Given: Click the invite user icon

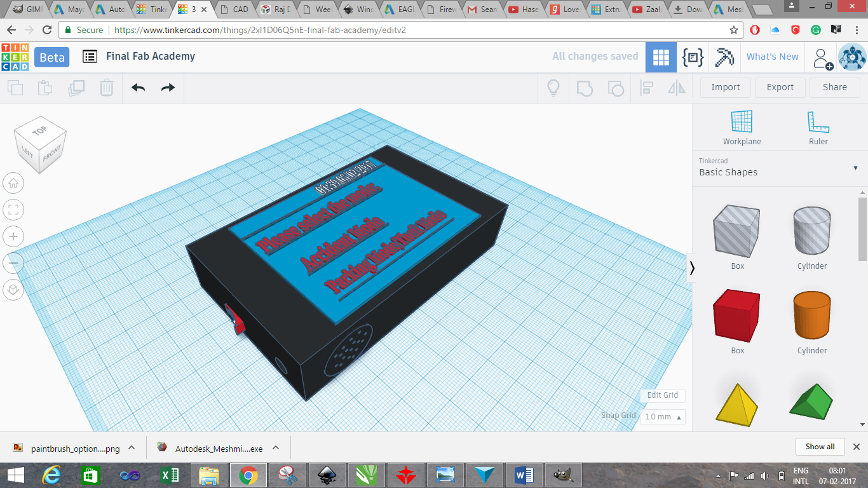Looking at the screenshot, I should point(823,58).
